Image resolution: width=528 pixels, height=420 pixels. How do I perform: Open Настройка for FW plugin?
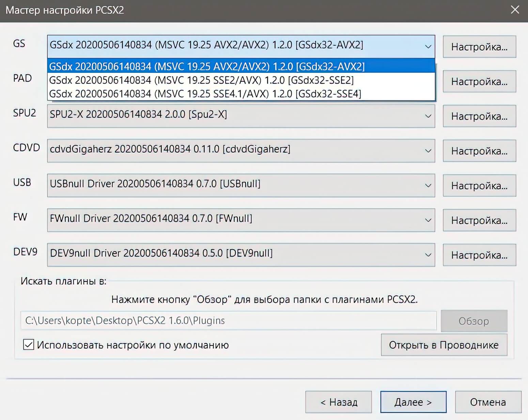[479, 220]
